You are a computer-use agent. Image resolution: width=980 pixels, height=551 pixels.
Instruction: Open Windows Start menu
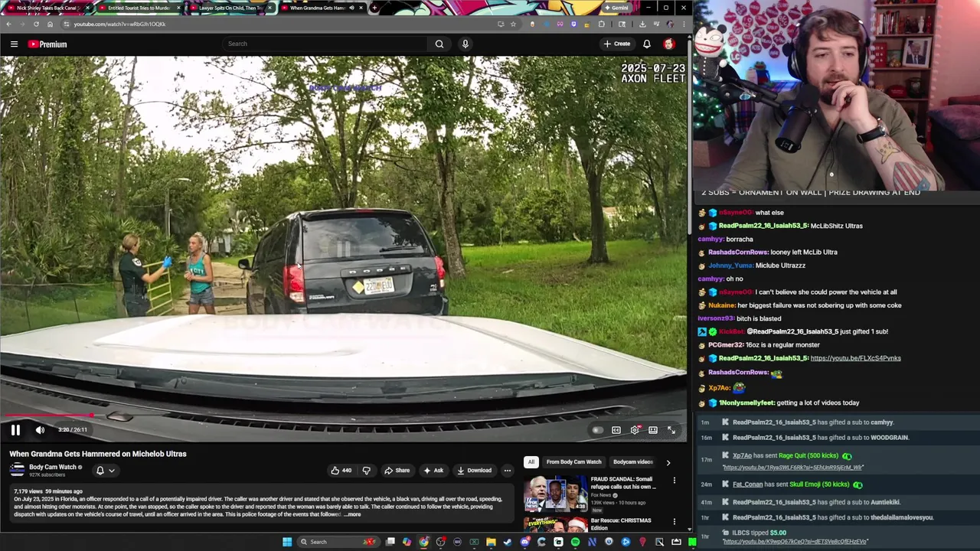click(x=287, y=542)
